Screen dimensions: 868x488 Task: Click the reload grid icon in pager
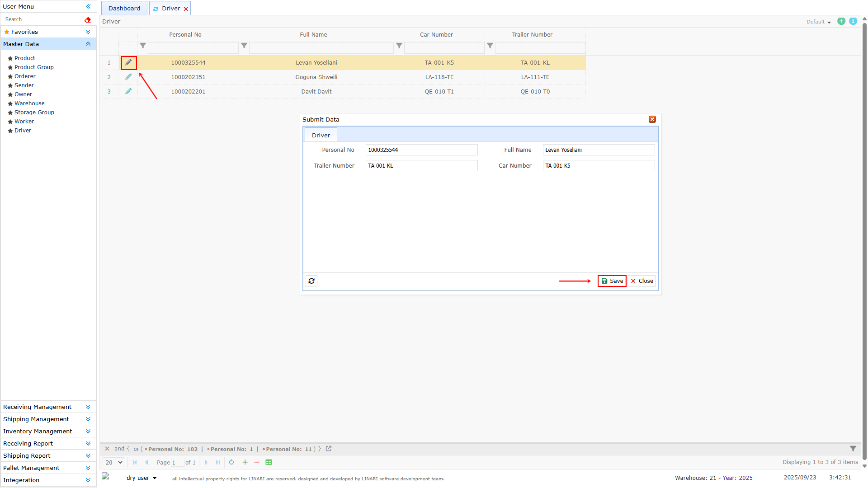tap(231, 462)
